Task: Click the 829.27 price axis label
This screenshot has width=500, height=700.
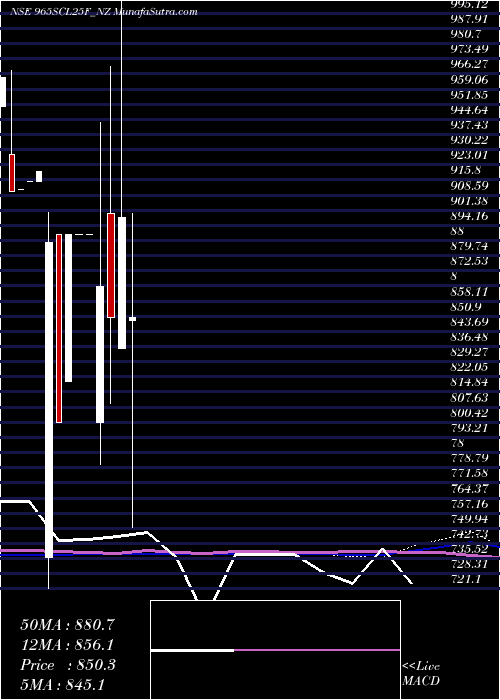Action: [x=469, y=352]
